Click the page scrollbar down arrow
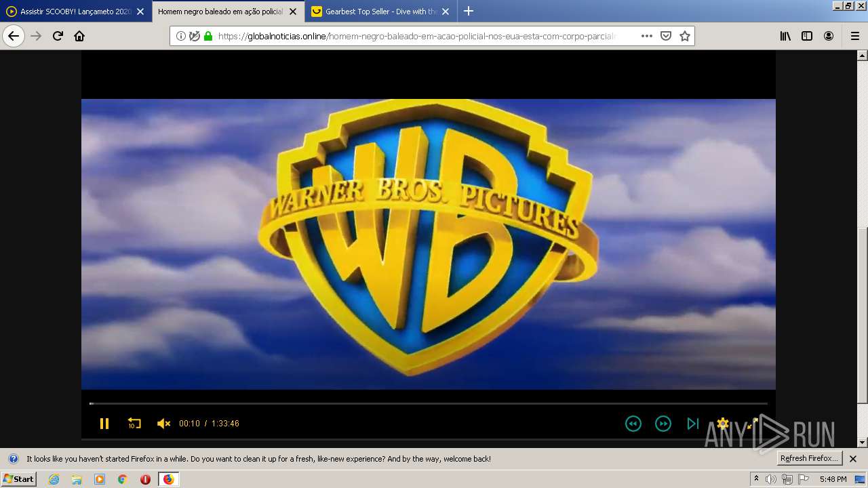The image size is (868, 488). pos(863,443)
